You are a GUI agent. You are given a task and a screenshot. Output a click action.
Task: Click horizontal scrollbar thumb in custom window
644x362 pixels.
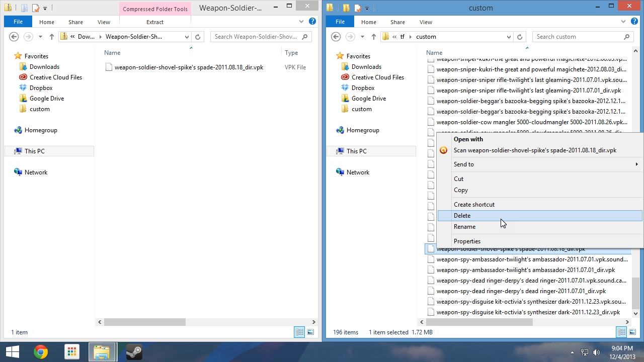point(480,322)
